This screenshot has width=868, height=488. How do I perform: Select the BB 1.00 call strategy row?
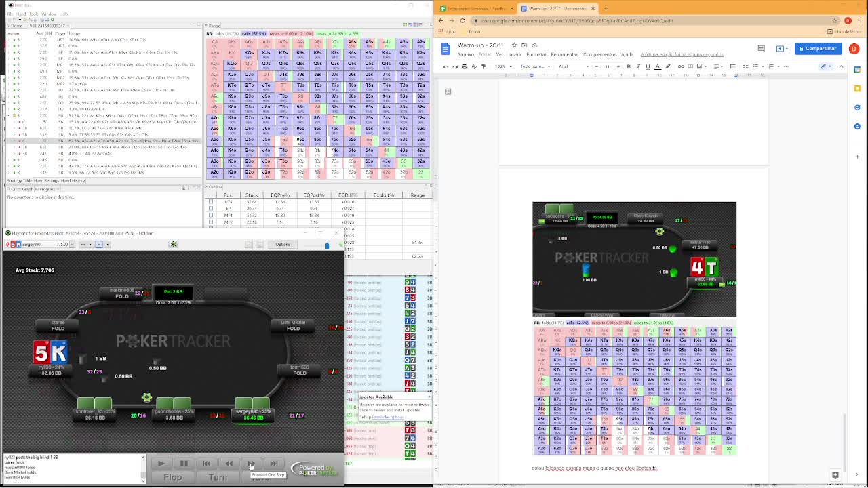pyautogui.click(x=105, y=141)
